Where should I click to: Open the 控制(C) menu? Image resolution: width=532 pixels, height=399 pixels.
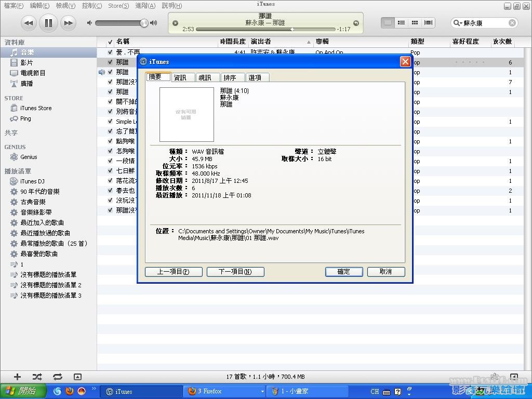click(91, 6)
